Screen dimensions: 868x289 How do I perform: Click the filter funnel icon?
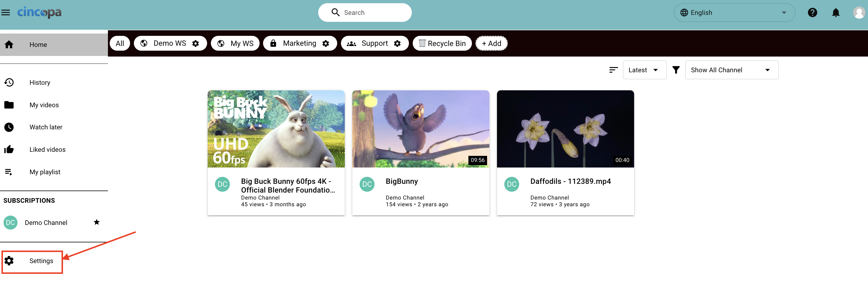coord(675,70)
